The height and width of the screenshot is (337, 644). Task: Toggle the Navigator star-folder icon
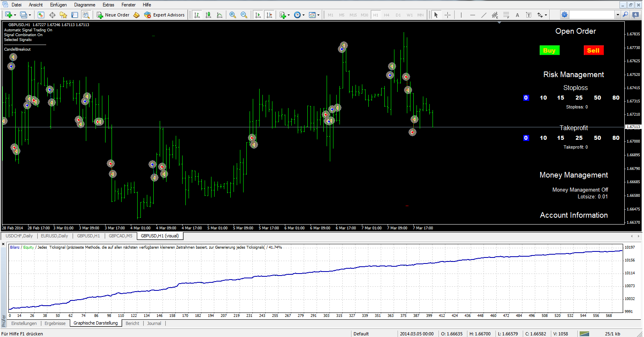(x=63, y=15)
